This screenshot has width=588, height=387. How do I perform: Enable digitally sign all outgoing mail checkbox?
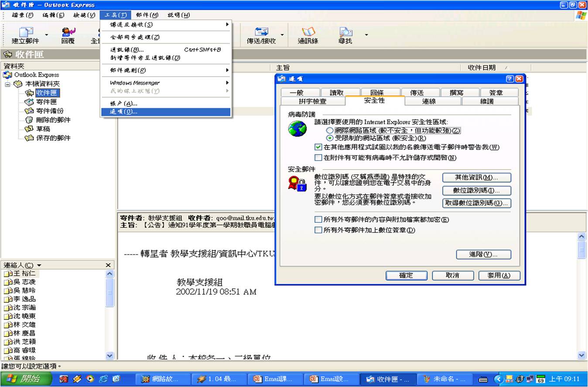[x=318, y=230]
